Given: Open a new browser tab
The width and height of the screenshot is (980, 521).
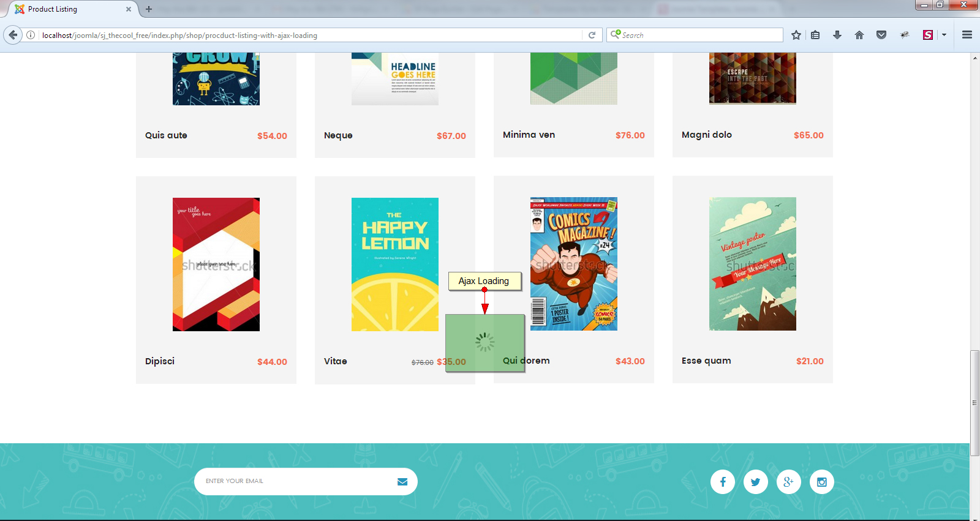Looking at the screenshot, I should point(149,9).
